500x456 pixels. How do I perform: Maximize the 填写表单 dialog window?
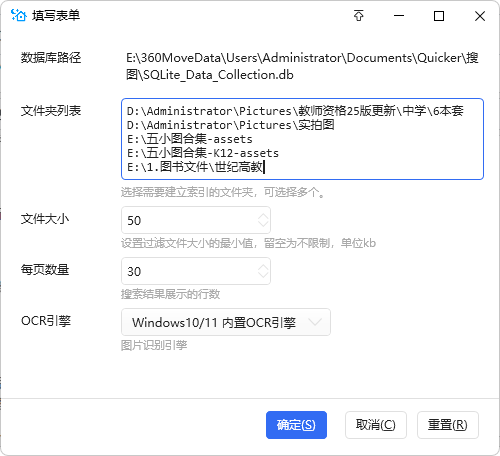pyautogui.click(x=439, y=16)
